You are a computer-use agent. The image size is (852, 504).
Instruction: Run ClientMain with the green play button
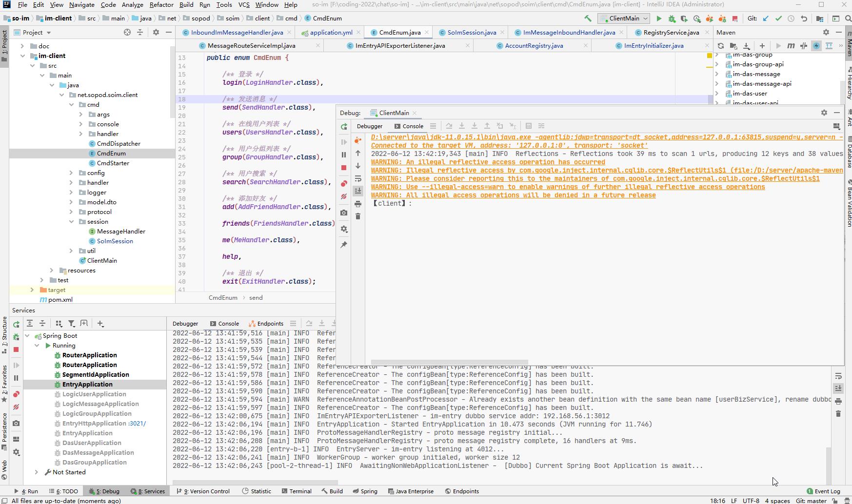pyautogui.click(x=659, y=19)
